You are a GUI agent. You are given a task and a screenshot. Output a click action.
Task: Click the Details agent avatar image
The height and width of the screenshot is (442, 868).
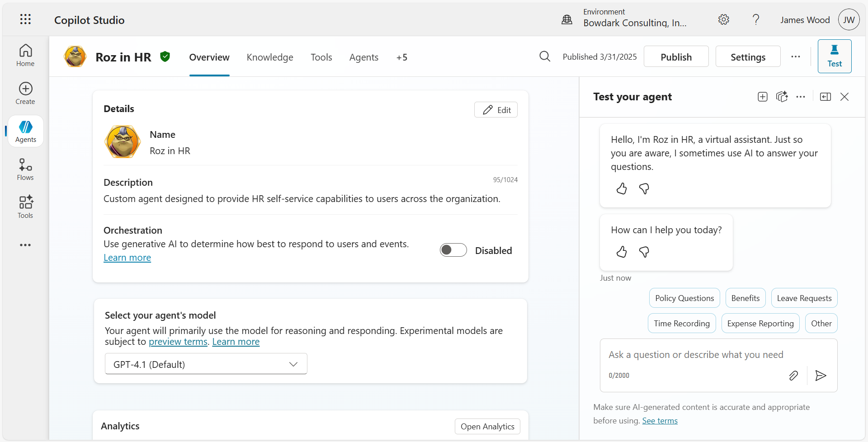[122, 142]
